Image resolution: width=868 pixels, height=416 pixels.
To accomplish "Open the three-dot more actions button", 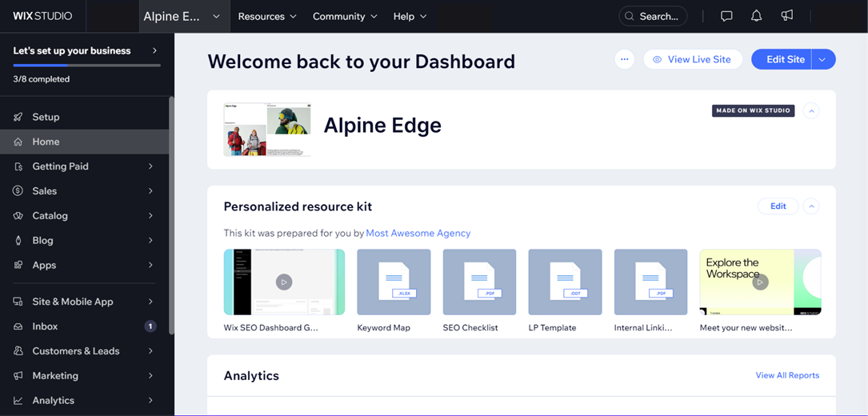I will [625, 59].
